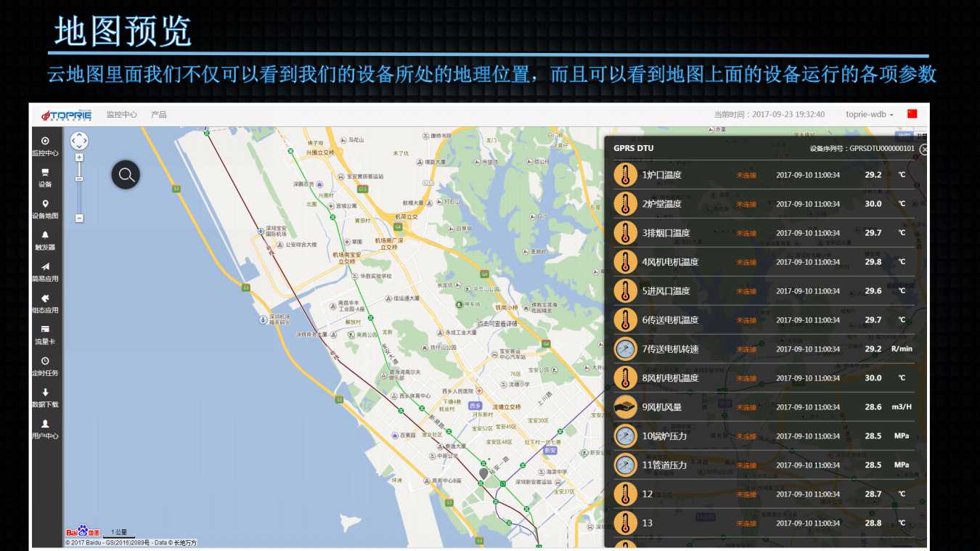Open 监控中心 in the left sidebar
Viewport: 980px width, 551px height.
[45, 146]
